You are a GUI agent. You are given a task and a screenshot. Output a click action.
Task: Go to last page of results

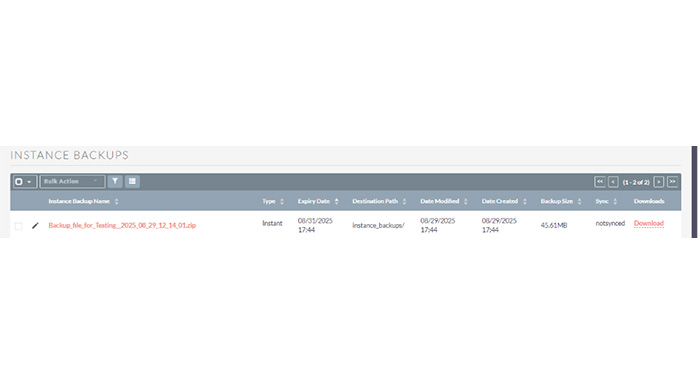(x=672, y=182)
